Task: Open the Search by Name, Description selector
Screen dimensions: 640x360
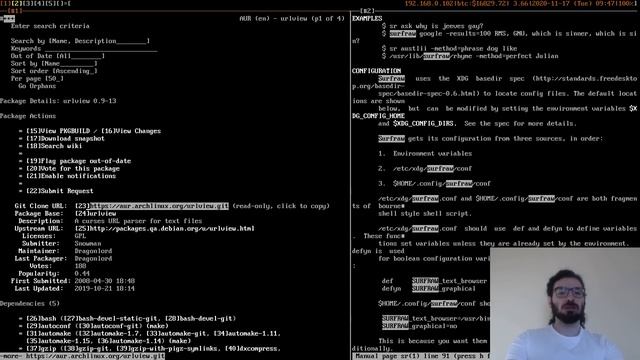Action: (x=99, y=41)
